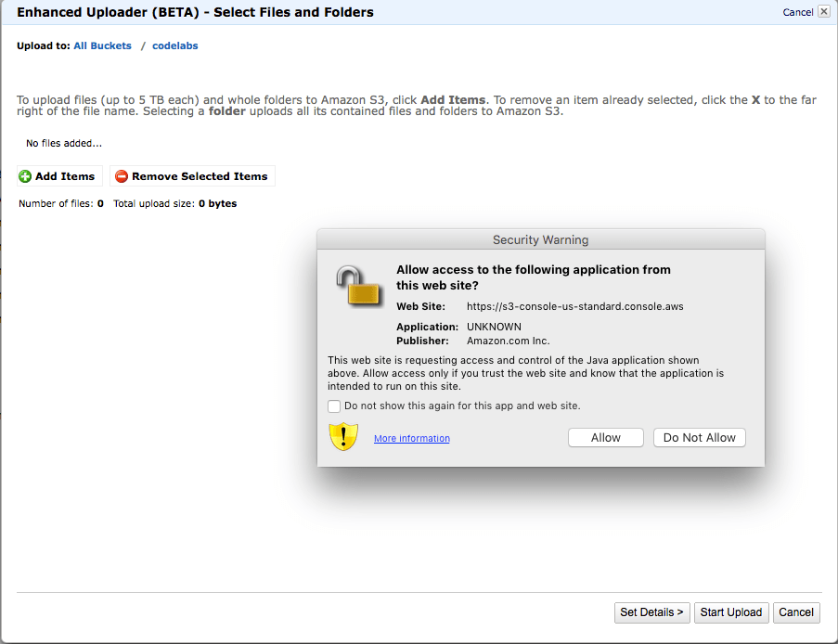
Task: Choose Do Not Allow in Security Warning
Action: click(x=699, y=438)
